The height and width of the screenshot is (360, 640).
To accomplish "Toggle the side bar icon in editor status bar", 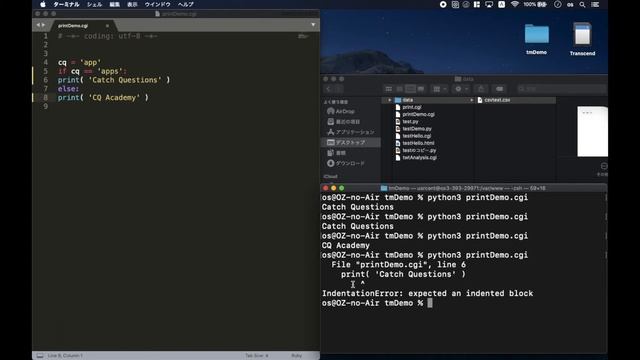I will point(40,356).
